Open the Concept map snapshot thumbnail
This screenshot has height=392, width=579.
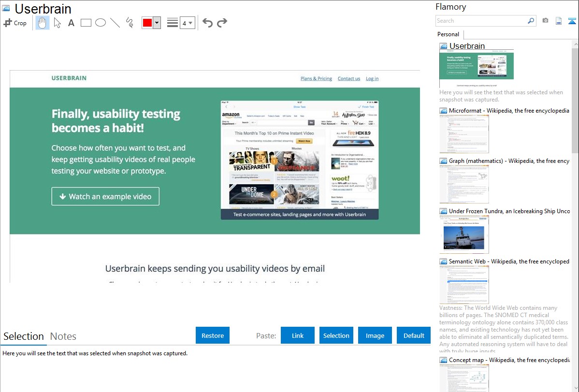pos(464,378)
